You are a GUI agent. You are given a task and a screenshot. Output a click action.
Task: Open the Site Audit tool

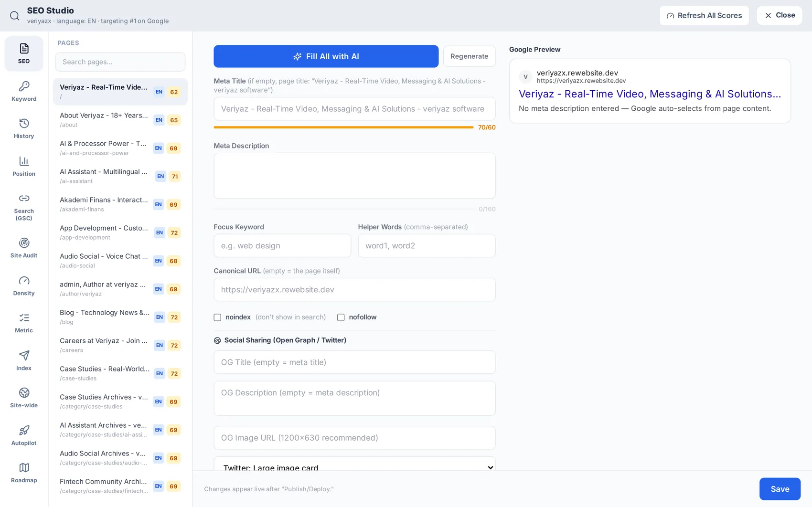click(24, 248)
